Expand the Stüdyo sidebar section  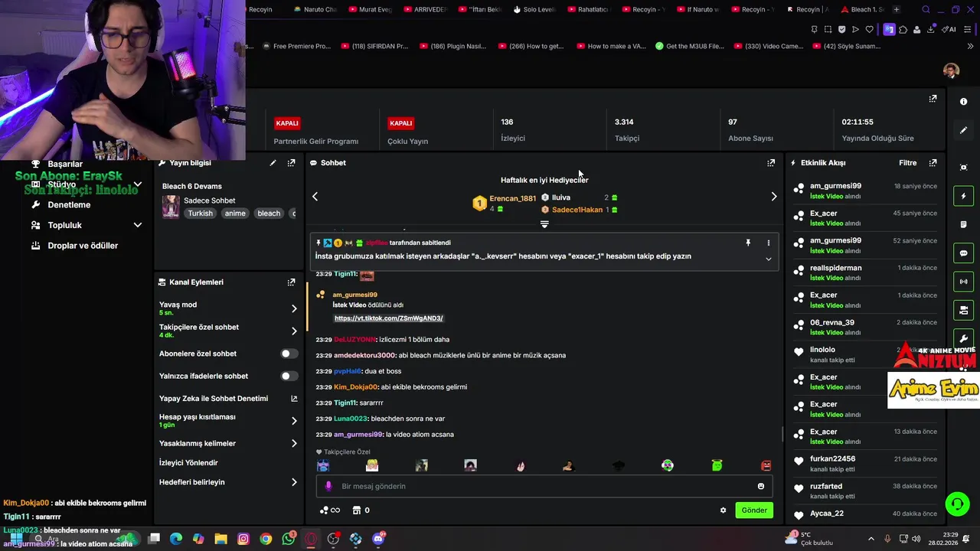138,184
